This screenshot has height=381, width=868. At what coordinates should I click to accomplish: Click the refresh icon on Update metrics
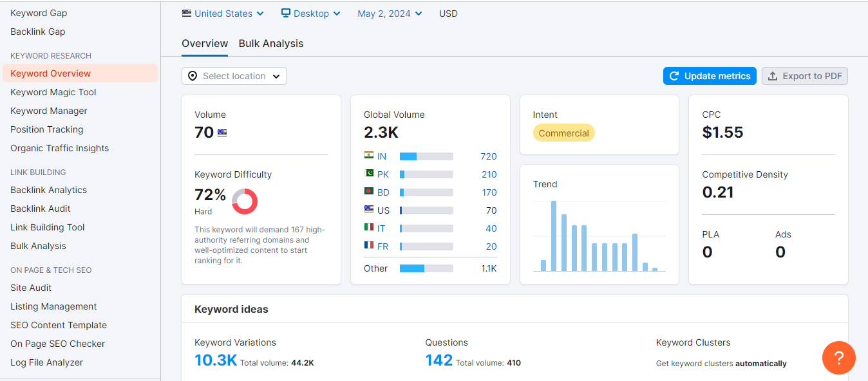coord(675,76)
